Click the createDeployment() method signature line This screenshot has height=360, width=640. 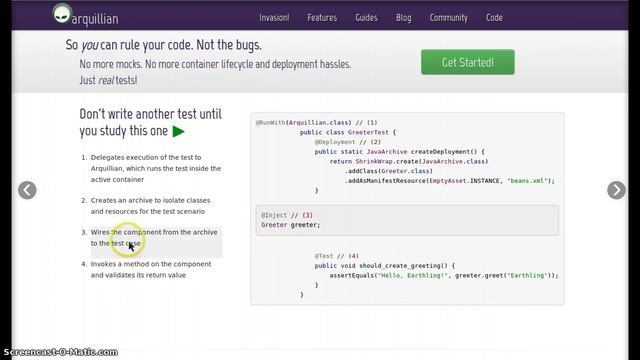pos(399,152)
